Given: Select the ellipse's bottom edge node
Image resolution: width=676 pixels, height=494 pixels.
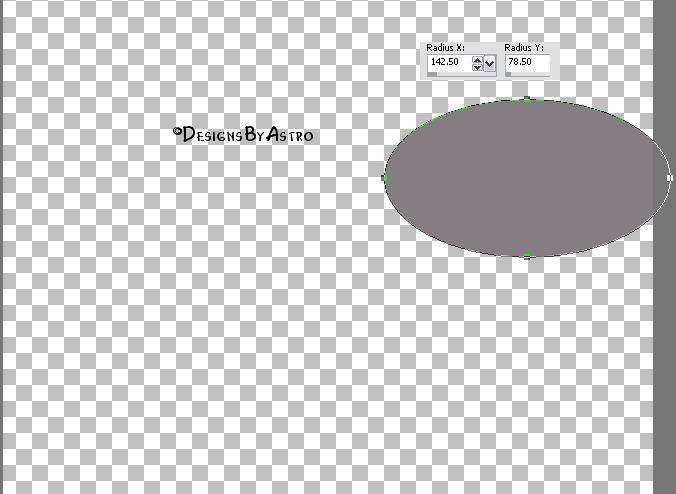Looking at the screenshot, I should point(527,256).
